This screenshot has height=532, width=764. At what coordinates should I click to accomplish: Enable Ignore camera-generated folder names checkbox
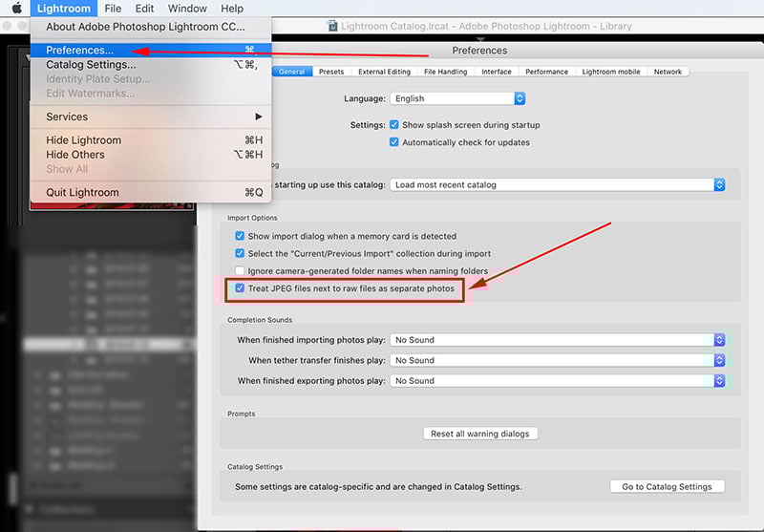[240, 271]
